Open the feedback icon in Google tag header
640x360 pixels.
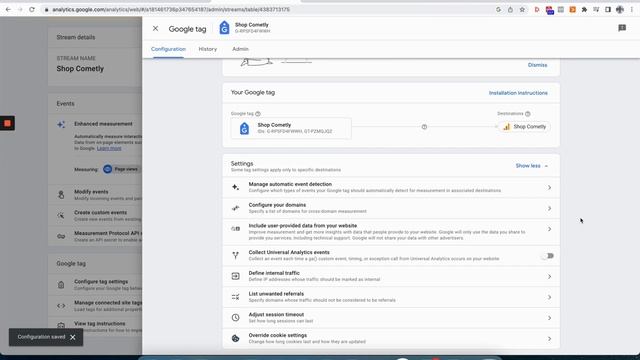click(x=622, y=28)
